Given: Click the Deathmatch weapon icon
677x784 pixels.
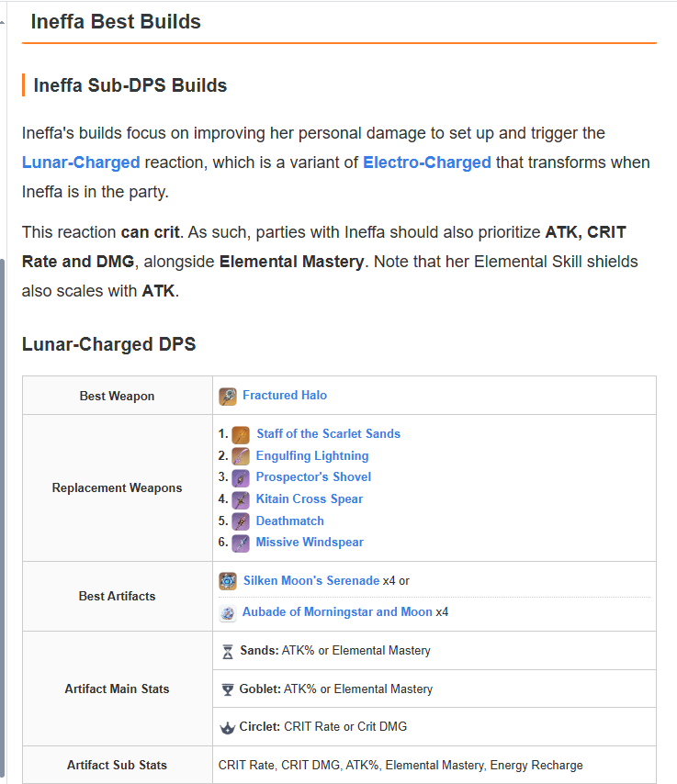Looking at the screenshot, I should click(x=241, y=521).
